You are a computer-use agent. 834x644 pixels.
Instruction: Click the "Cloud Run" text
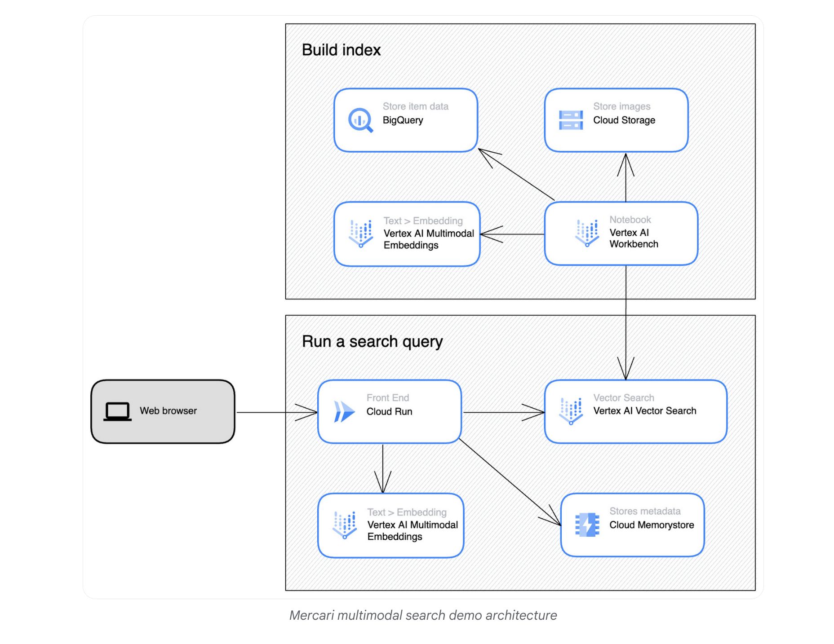[389, 412]
